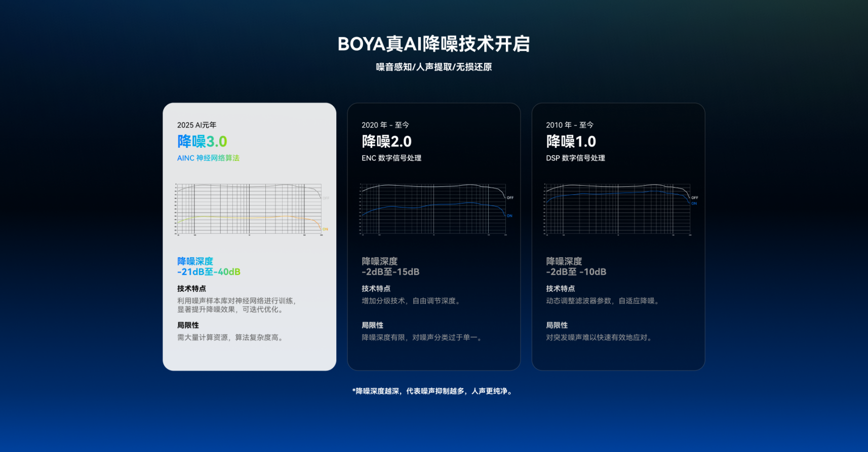
Task: Click the blue ON label in 降噪1.0 chart
Action: click(x=694, y=203)
